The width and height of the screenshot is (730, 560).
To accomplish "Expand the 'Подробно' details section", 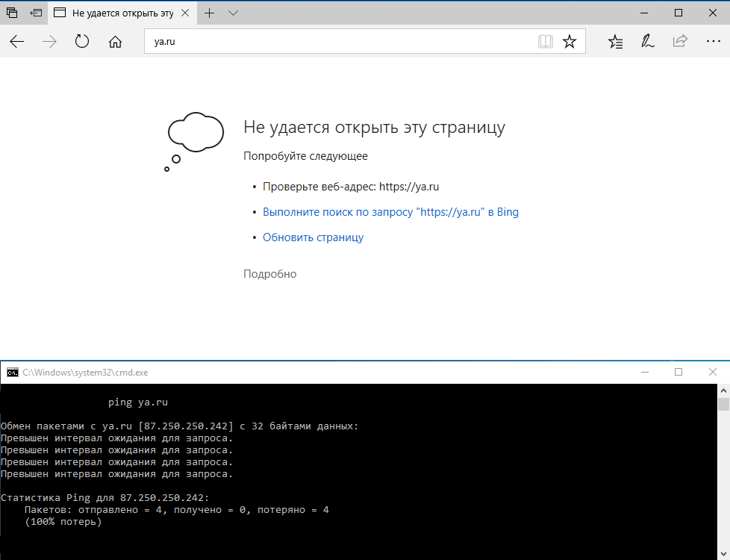I will click(x=269, y=274).
